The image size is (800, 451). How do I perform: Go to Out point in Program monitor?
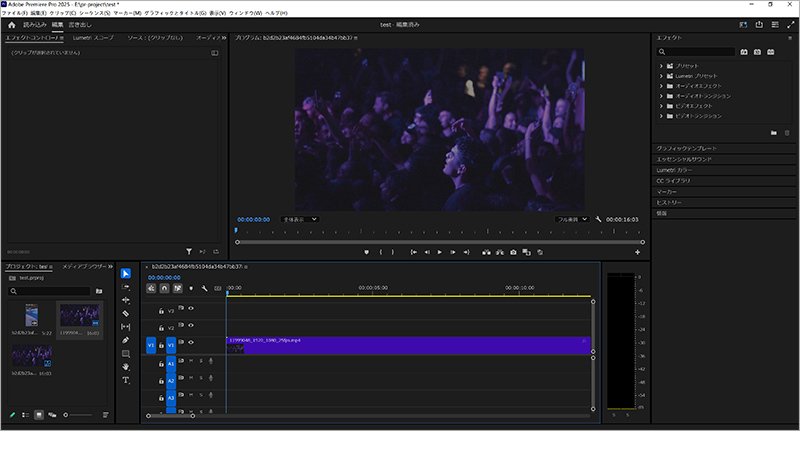(x=466, y=252)
